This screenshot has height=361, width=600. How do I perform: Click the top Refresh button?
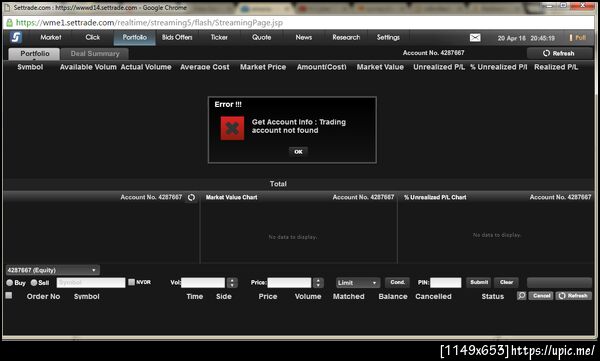tap(559, 53)
